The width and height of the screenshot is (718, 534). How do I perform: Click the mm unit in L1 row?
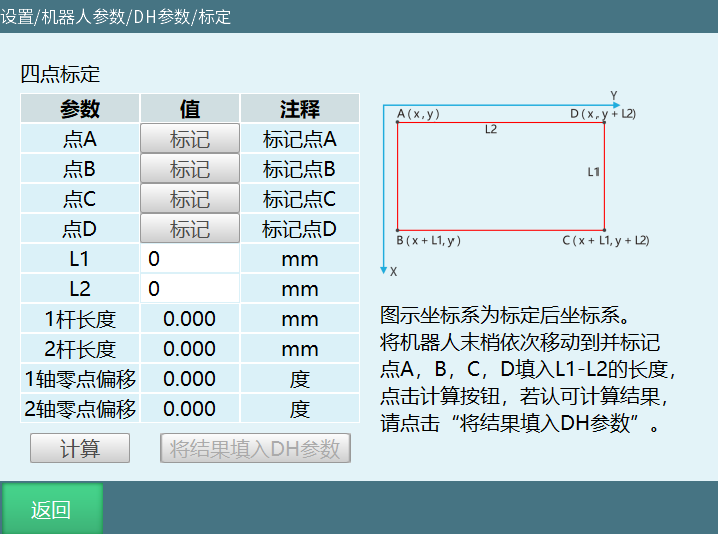tap(299, 259)
